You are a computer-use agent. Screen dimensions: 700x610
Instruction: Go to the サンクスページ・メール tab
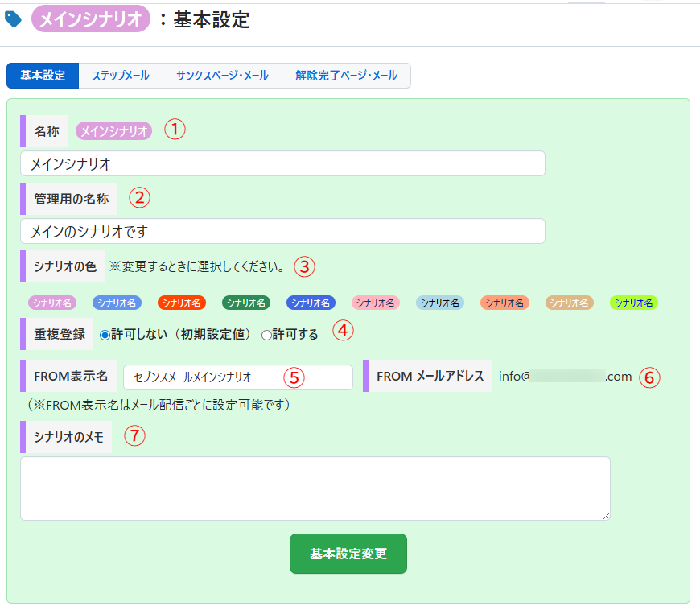222,76
